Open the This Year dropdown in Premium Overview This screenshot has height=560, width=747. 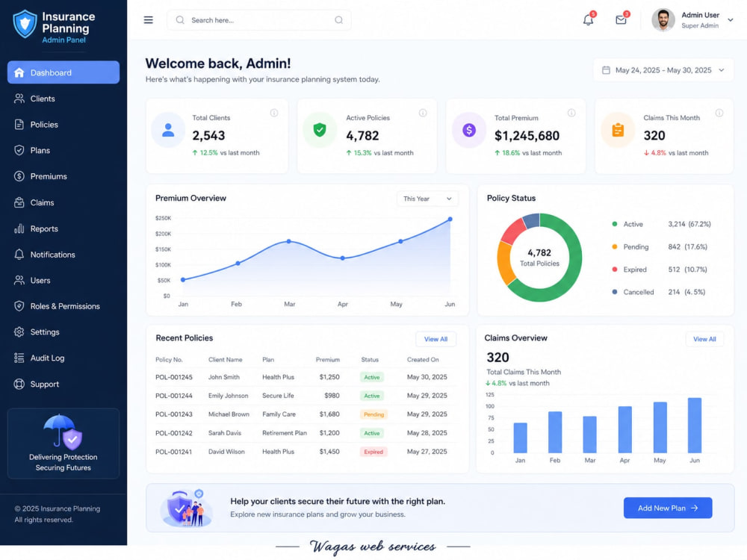tap(427, 199)
